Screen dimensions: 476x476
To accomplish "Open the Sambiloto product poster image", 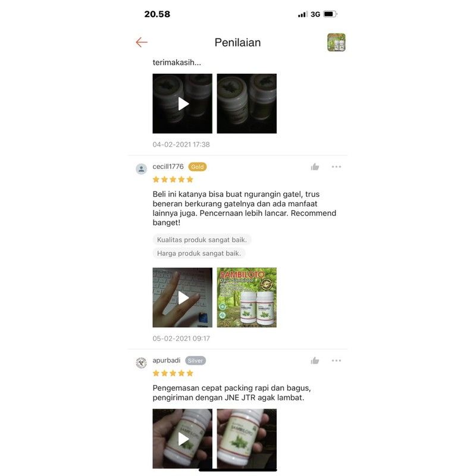I will coord(247,297).
